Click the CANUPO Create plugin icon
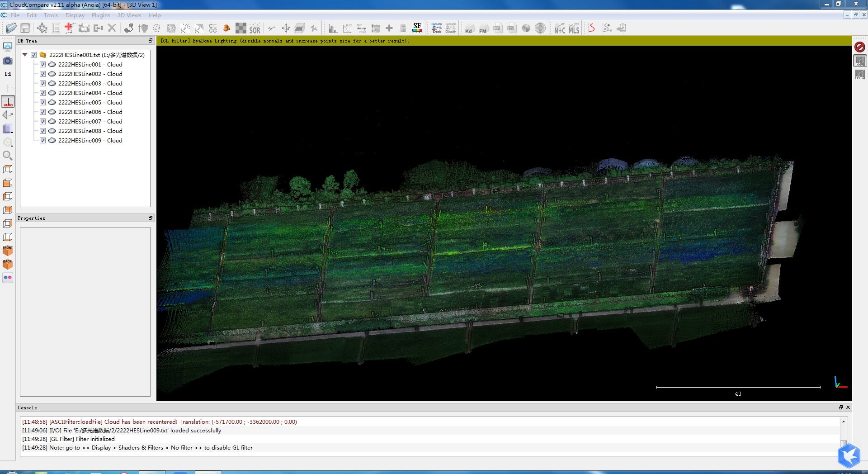Image resolution: width=868 pixels, height=474 pixels. point(437,28)
